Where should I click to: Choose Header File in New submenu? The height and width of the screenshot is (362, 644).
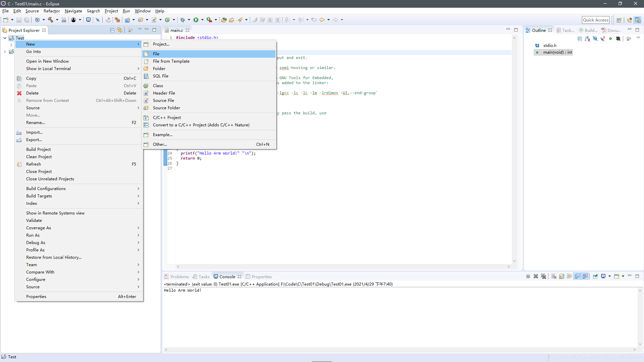[x=209, y=93]
